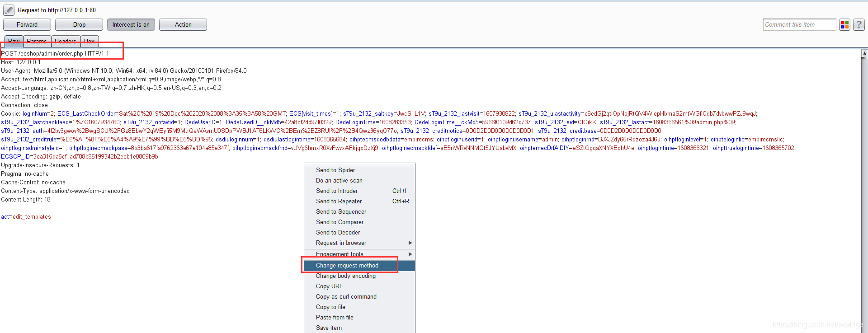Viewport: 868px width, 333px height.
Task: Choose Save item from context menu
Action: [359, 328]
